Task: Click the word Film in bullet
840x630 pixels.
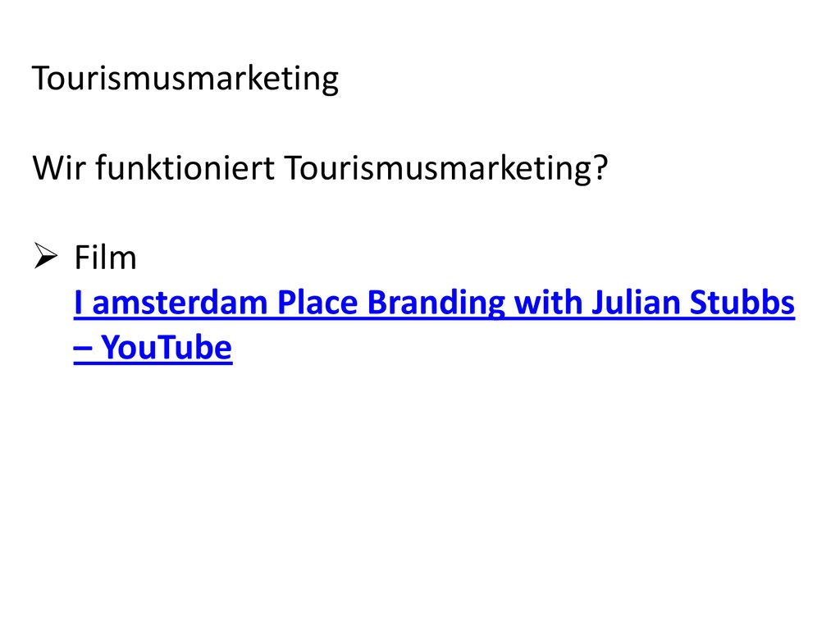Action: [106, 258]
